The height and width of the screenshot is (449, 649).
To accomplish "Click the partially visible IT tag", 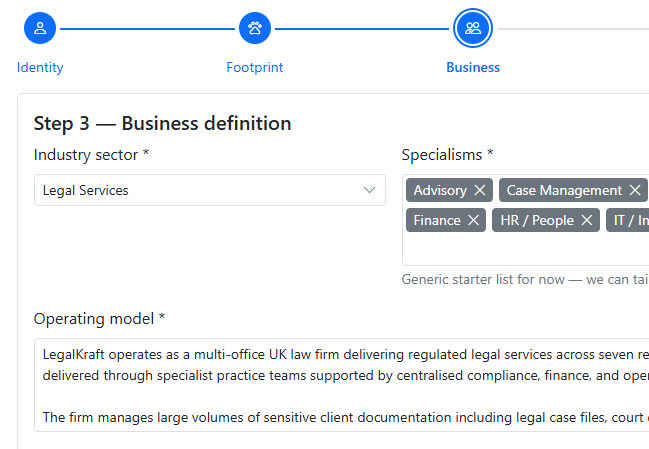I will pyautogui.click(x=630, y=220).
